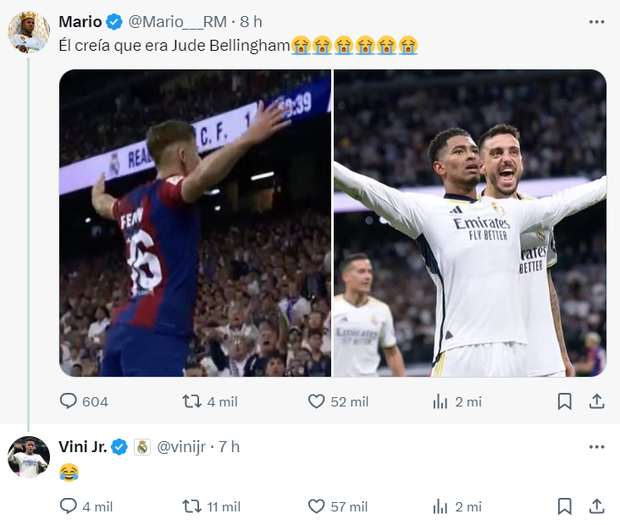Like Mario's tweet with 52 mil likes
Screen dimensions: 620x525
coord(317,401)
